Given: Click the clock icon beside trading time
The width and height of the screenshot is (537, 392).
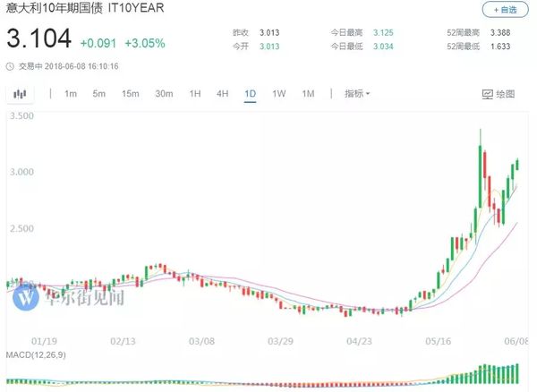Looking at the screenshot, I should (x=9, y=65).
